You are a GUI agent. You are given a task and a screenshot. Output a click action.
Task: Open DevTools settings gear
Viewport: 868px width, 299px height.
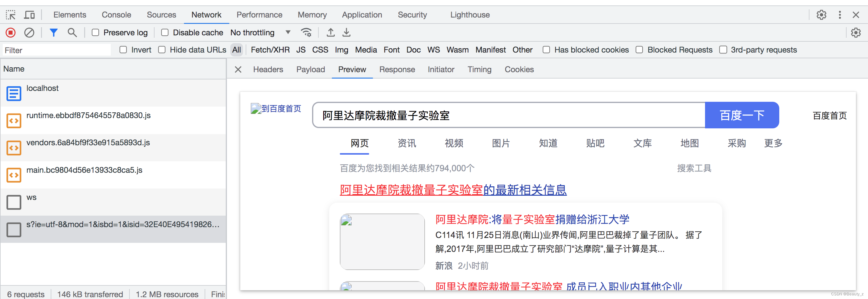click(x=821, y=15)
